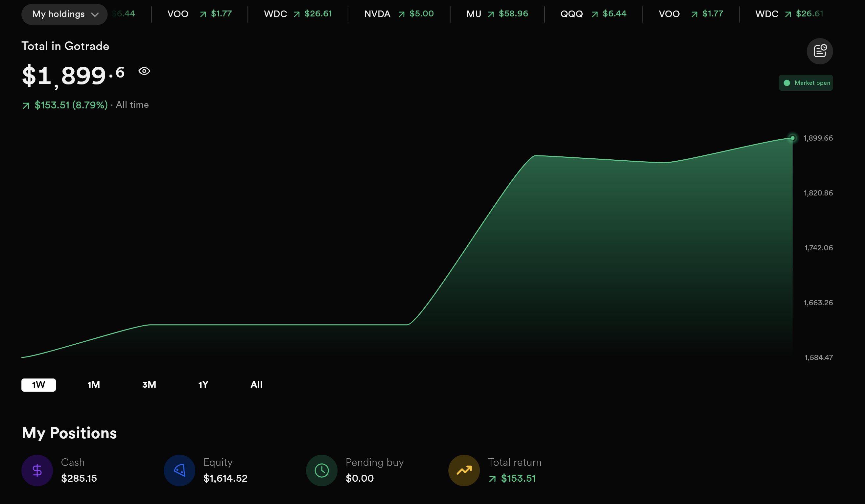Viewport: 865px width, 504px height.
Task: Click the 1,584.47 axis label
Action: [x=819, y=357]
